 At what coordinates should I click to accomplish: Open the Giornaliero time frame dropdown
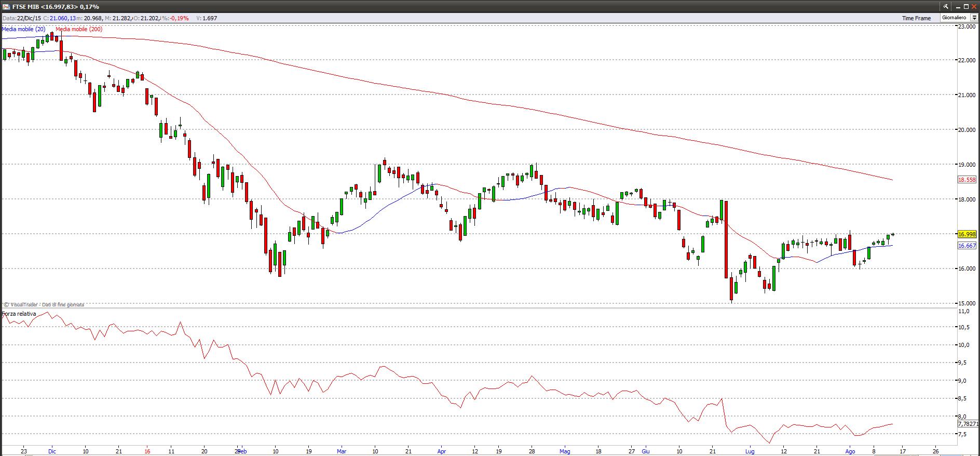tap(974, 18)
